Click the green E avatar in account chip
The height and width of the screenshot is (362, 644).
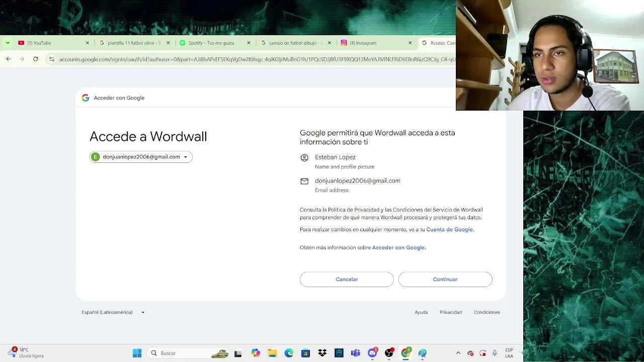click(x=96, y=157)
